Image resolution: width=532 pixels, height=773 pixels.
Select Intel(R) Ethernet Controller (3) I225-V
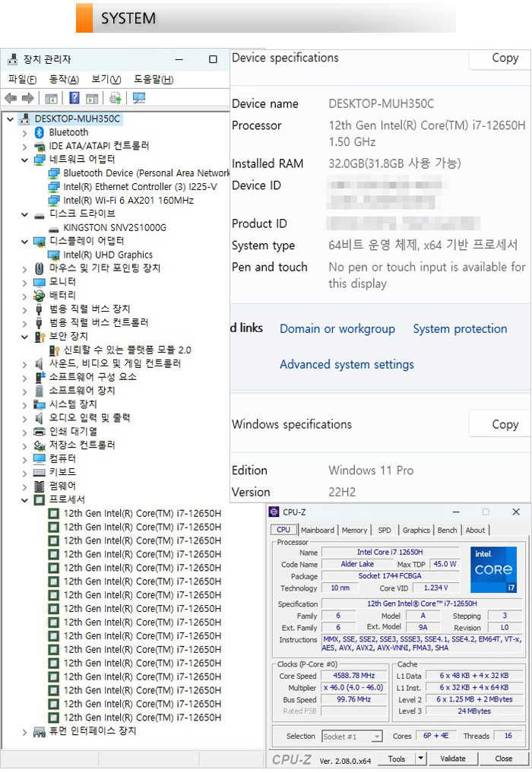click(140, 187)
